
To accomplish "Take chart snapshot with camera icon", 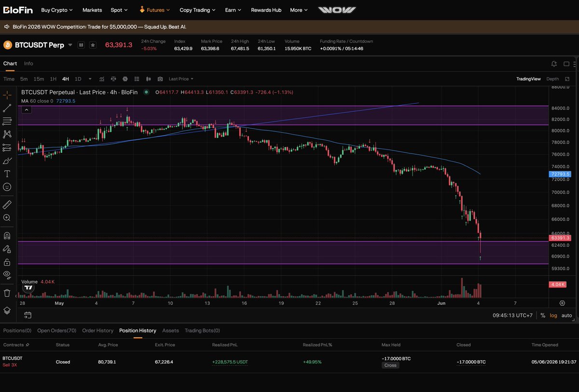I will (x=160, y=79).
